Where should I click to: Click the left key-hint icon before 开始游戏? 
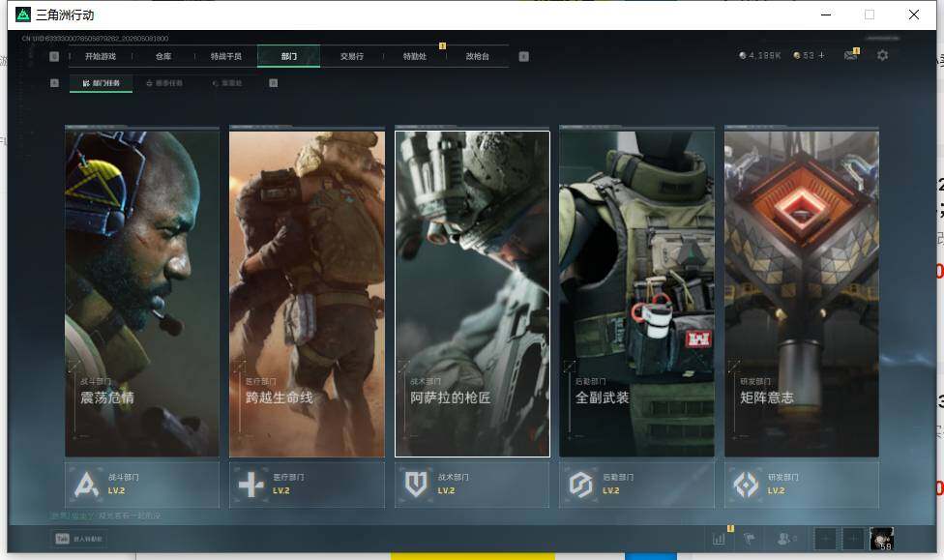click(54, 57)
